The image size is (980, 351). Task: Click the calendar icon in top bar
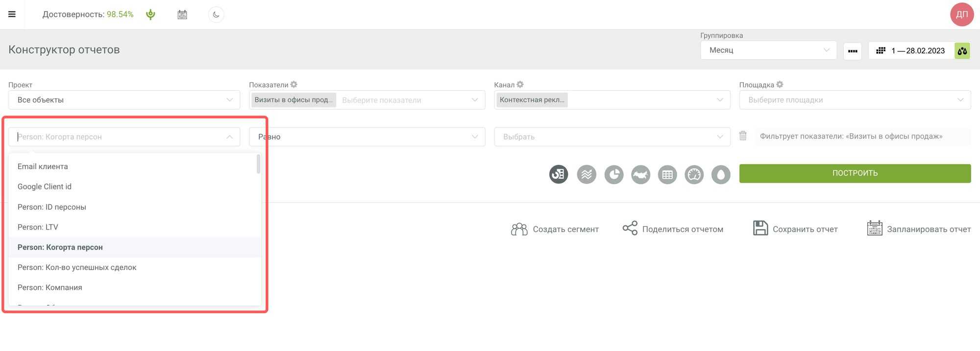coord(182,15)
